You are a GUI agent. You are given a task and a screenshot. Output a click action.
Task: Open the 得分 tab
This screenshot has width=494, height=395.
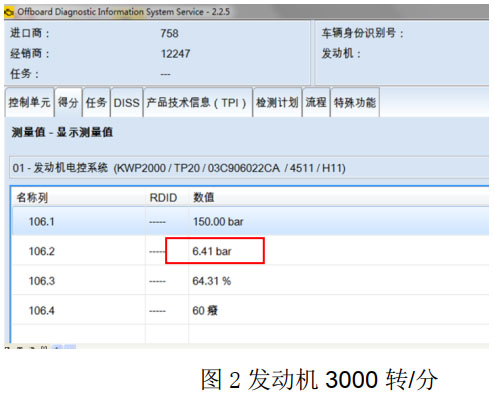coord(68,102)
